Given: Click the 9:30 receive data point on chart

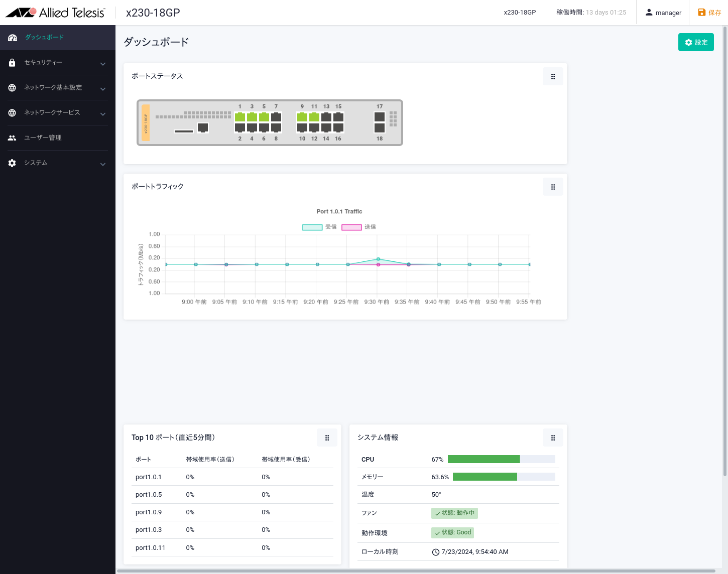Looking at the screenshot, I should pyautogui.click(x=378, y=259).
